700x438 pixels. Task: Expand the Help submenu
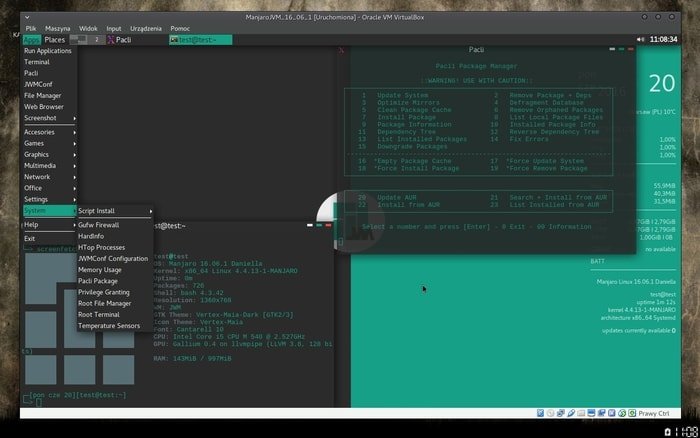tap(49, 225)
